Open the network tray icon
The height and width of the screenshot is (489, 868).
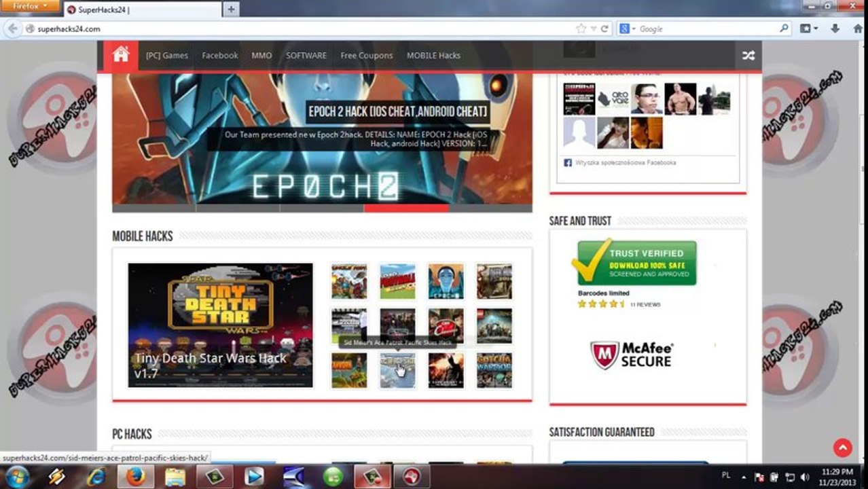(790, 477)
